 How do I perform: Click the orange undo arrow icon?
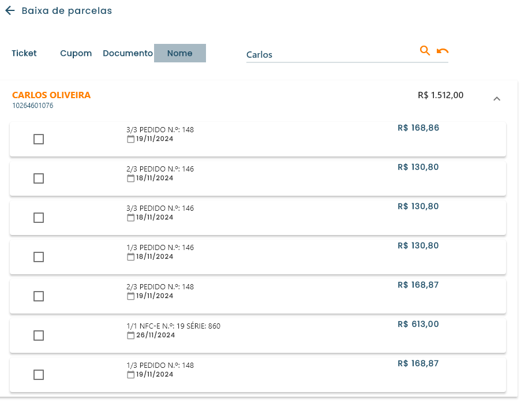(x=443, y=51)
